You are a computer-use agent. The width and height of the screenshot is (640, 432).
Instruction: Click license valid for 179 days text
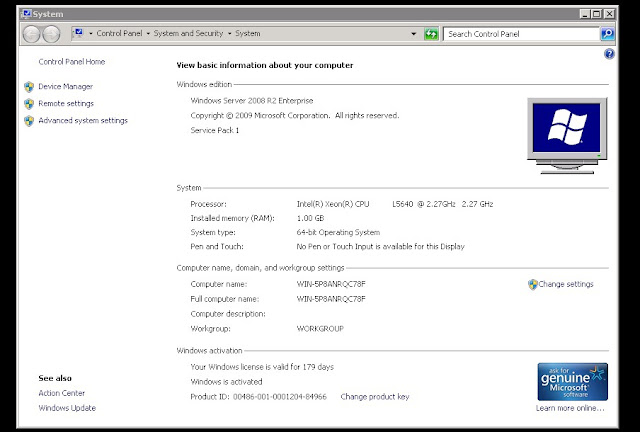coord(262,367)
